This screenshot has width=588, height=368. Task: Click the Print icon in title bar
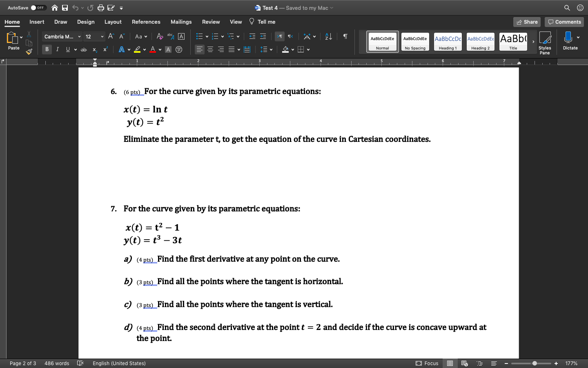coord(100,8)
